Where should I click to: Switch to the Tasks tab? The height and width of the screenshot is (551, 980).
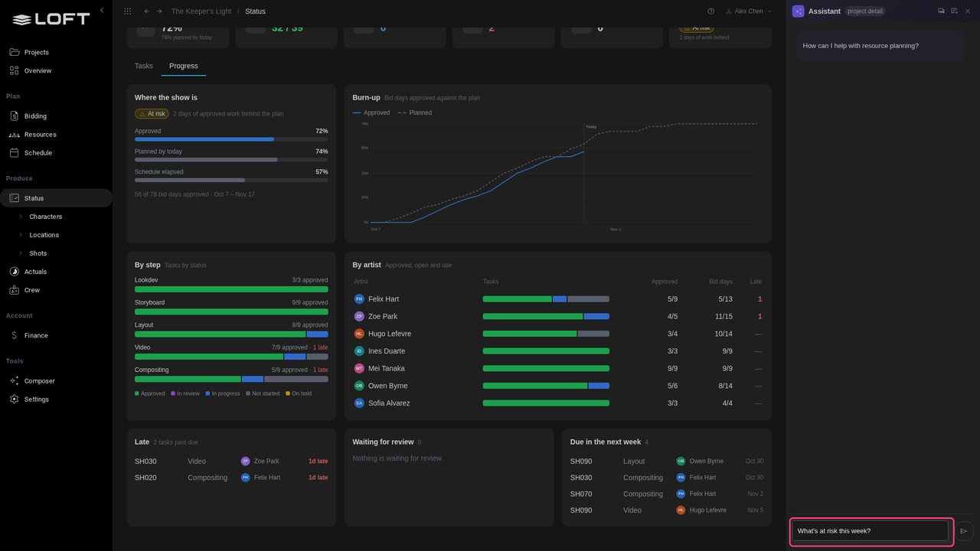coord(144,66)
